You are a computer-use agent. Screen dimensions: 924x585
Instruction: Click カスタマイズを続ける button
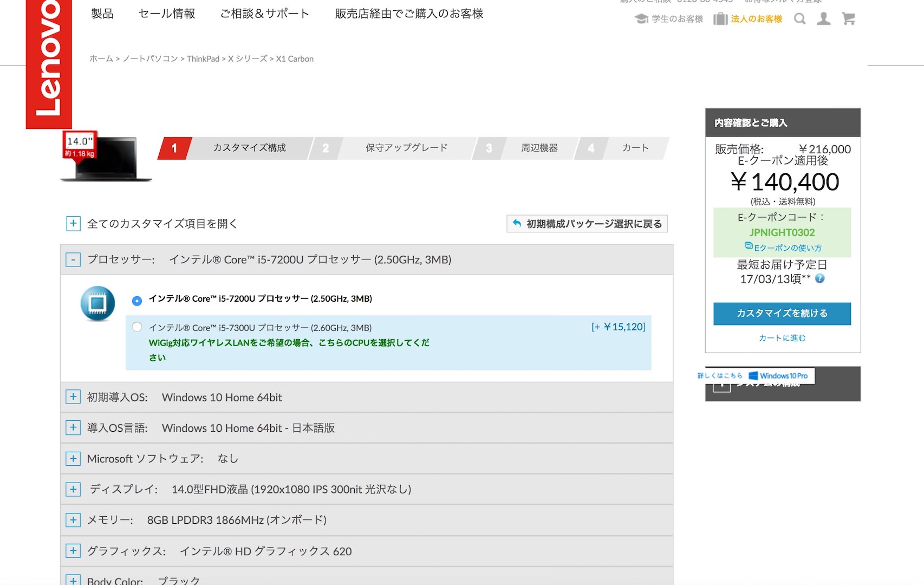782,314
